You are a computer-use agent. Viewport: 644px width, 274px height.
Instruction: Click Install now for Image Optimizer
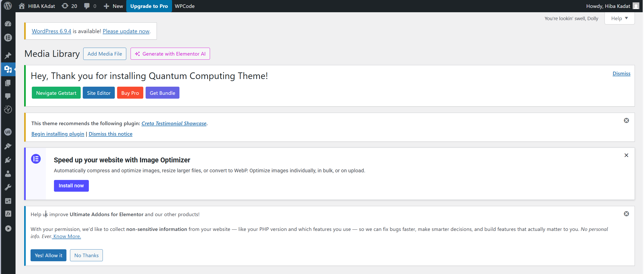(x=71, y=186)
